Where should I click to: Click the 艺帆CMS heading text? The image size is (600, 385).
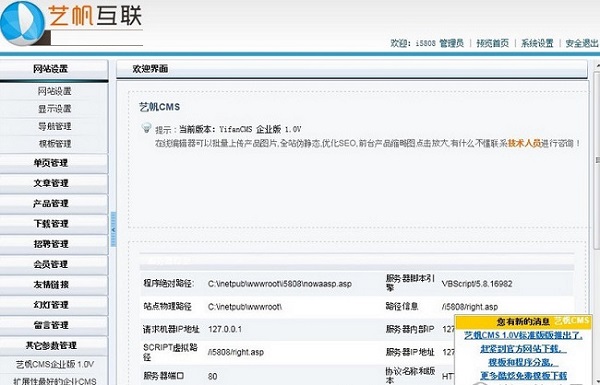tap(159, 107)
